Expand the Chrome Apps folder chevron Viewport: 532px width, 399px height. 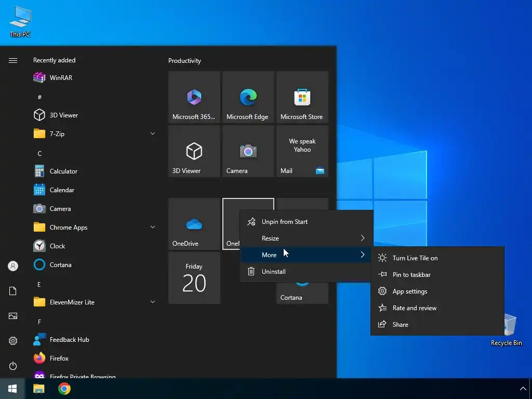click(153, 227)
